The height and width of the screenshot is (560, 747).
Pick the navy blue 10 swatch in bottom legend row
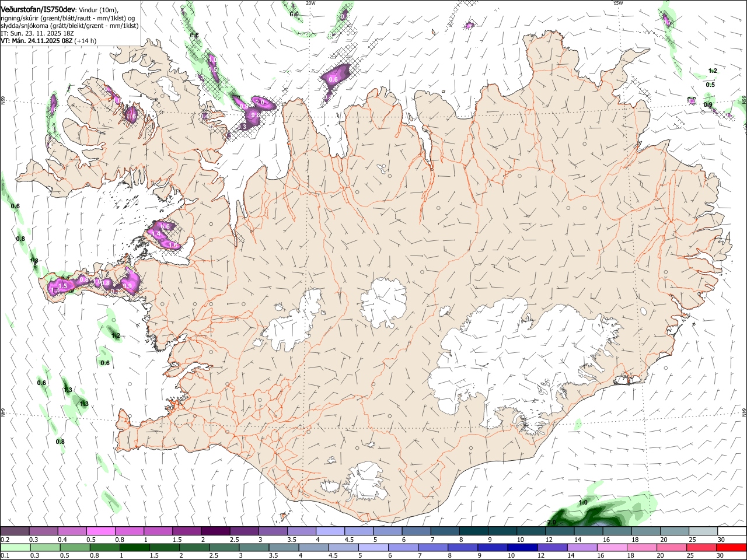pos(522,547)
